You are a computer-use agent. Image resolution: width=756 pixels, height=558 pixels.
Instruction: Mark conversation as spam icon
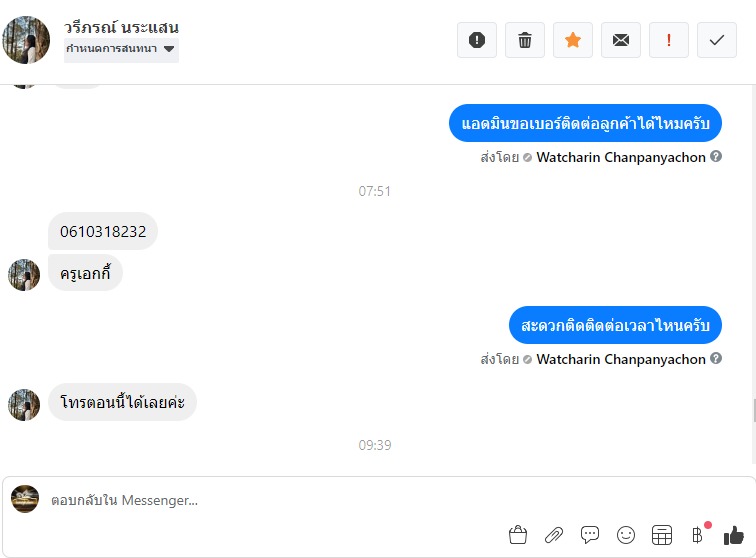coord(476,40)
